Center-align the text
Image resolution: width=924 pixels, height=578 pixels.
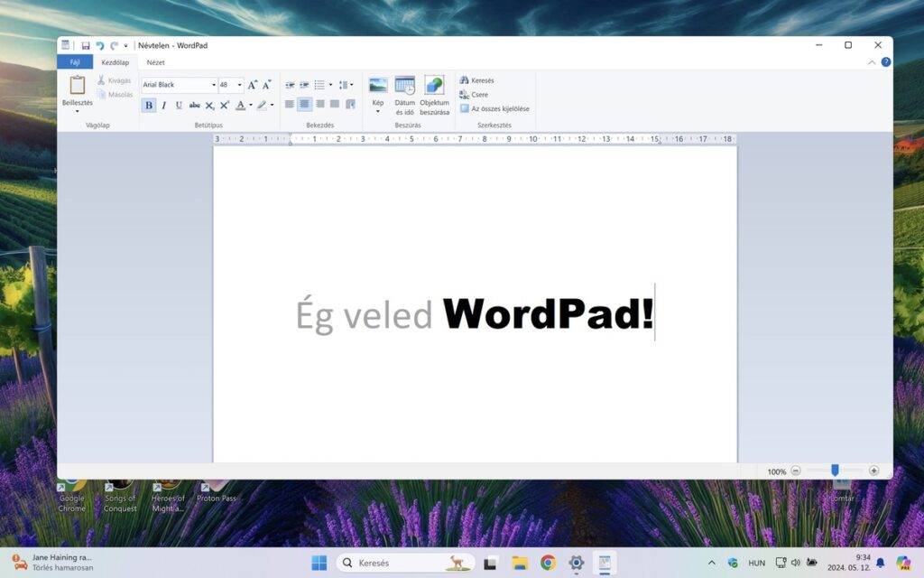[304, 105]
